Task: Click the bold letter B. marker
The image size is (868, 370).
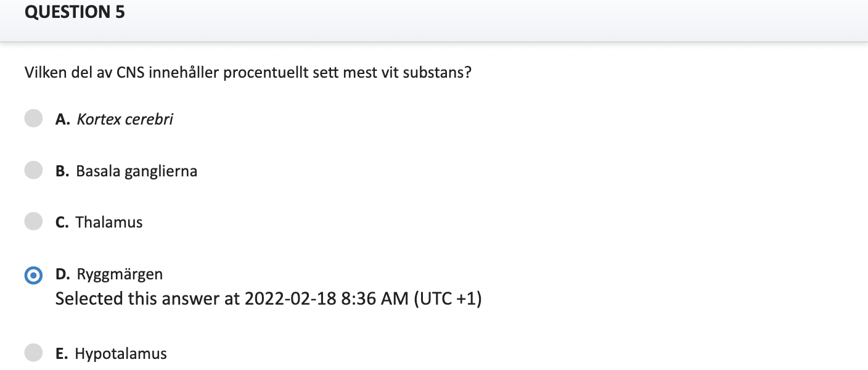Action: click(x=62, y=171)
